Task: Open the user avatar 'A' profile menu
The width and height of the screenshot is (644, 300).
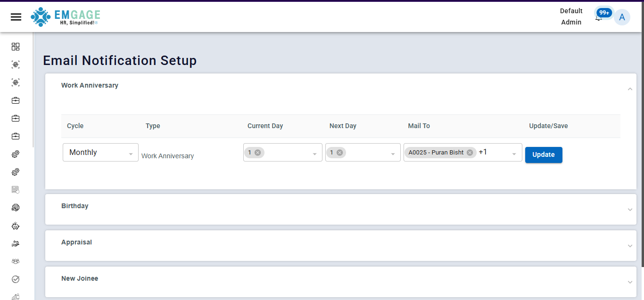Action: pos(622,17)
